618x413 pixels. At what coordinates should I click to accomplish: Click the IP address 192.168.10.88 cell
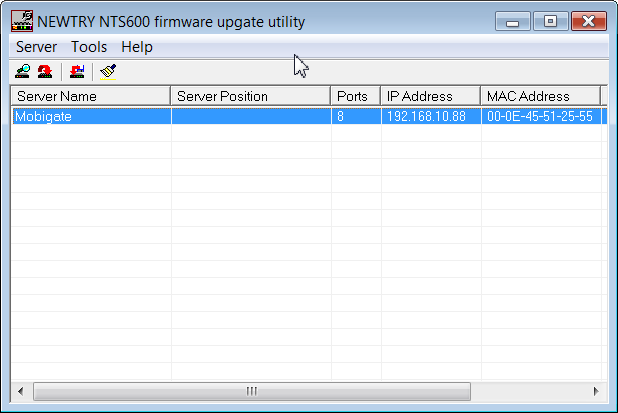[428, 116]
